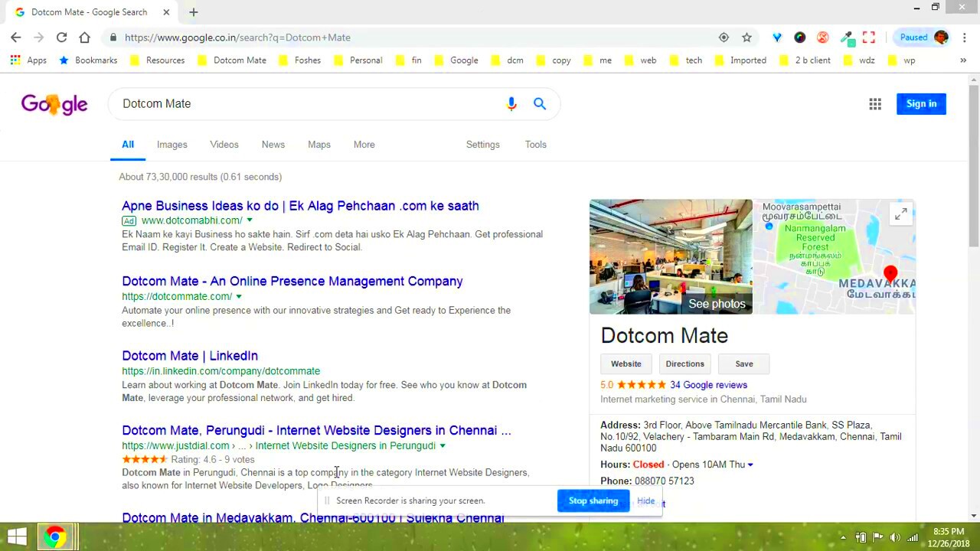
Task: Show more bookmarks with the overflow chevron
Action: click(x=963, y=60)
